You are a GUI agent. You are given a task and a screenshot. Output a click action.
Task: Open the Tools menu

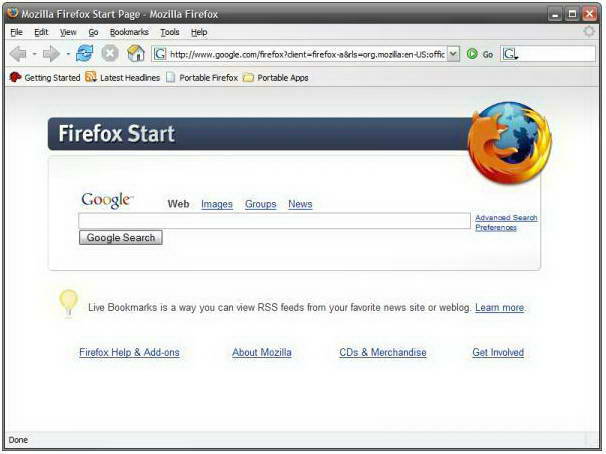[170, 32]
